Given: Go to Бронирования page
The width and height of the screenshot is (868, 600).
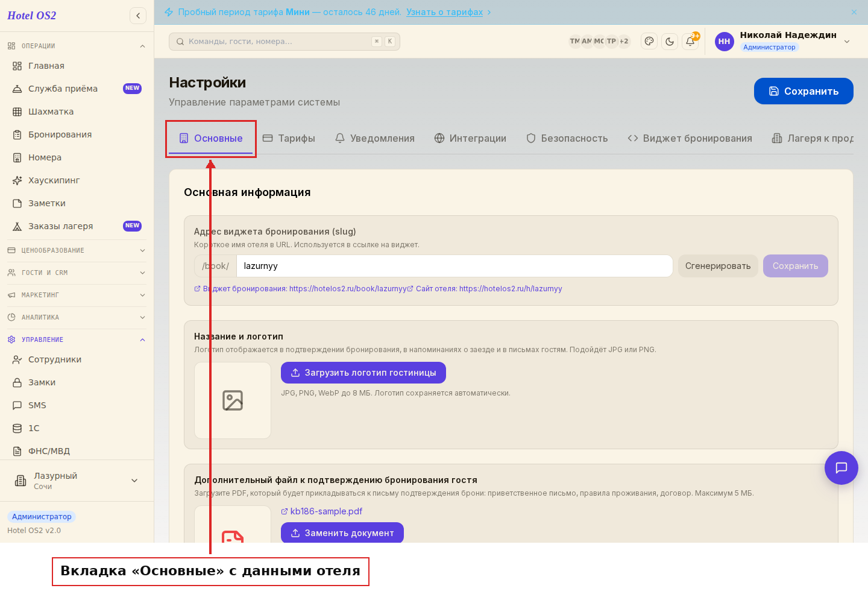Looking at the screenshot, I should click(x=77, y=134).
